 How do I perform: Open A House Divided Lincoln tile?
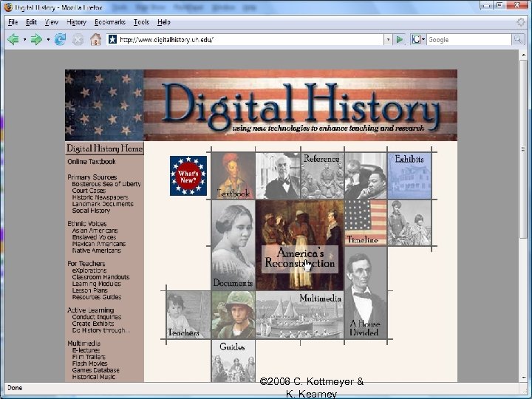click(366, 293)
